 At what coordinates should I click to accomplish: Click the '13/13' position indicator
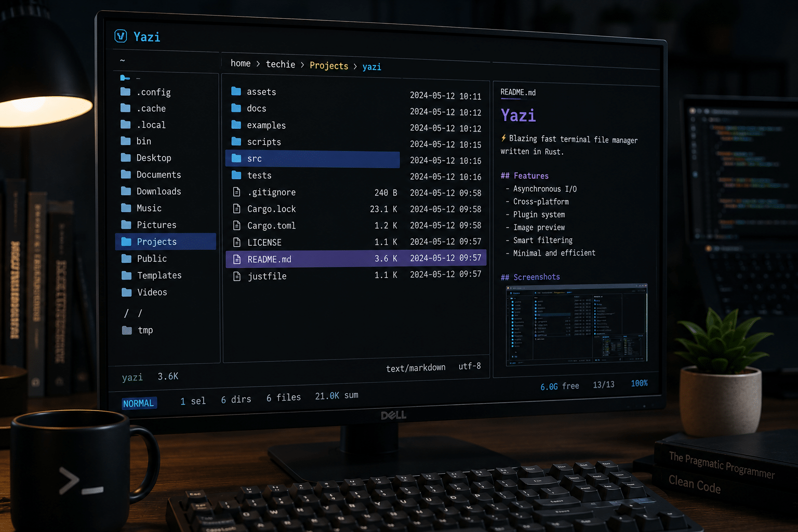[x=604, y=384]
